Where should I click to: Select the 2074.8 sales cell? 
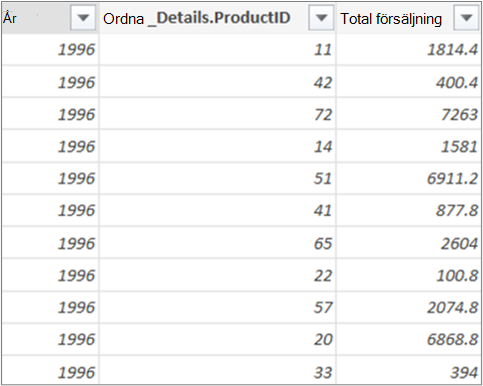point(409,307)
